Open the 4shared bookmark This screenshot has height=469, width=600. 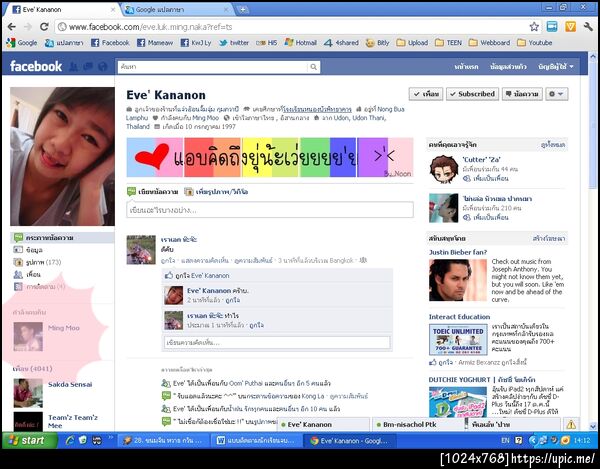tap(341, 43)
